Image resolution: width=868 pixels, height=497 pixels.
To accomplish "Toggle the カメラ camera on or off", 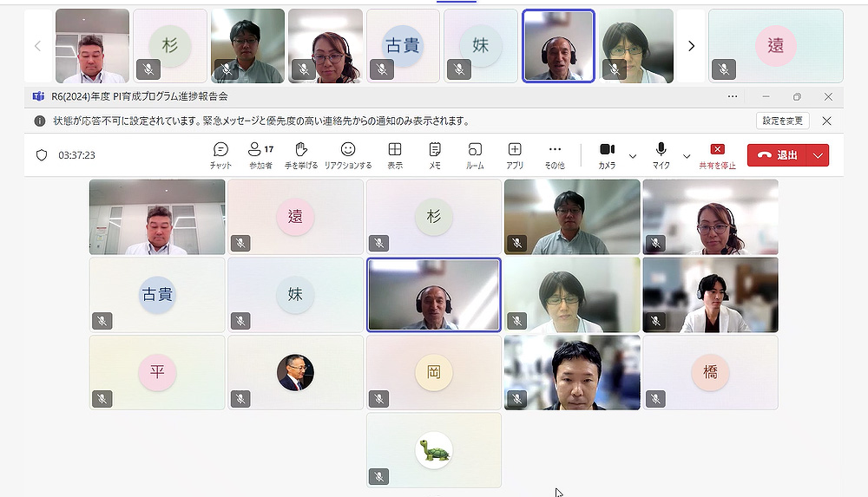I will click(607, 154).
